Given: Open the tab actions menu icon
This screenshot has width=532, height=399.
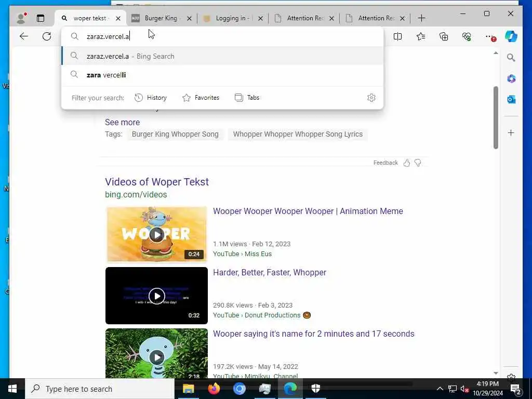Looking at the screenshot, I should point(41,18).
